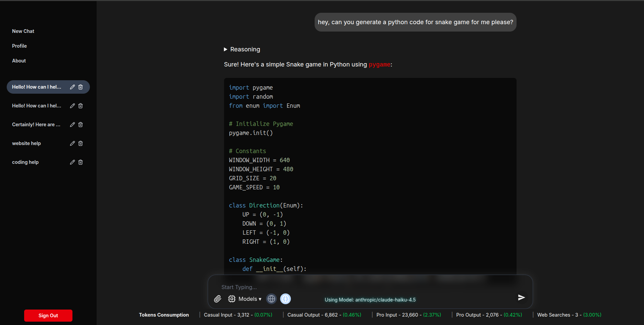The height and width of the screenshot is (325, 644).
Task: Click the 'class Direction(Enum):' code line
Action: 266,205
